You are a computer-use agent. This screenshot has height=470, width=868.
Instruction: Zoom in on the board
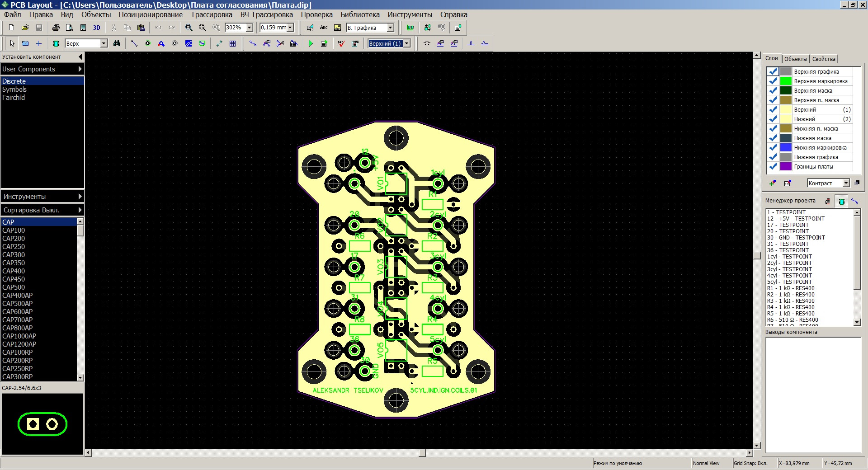189,28
